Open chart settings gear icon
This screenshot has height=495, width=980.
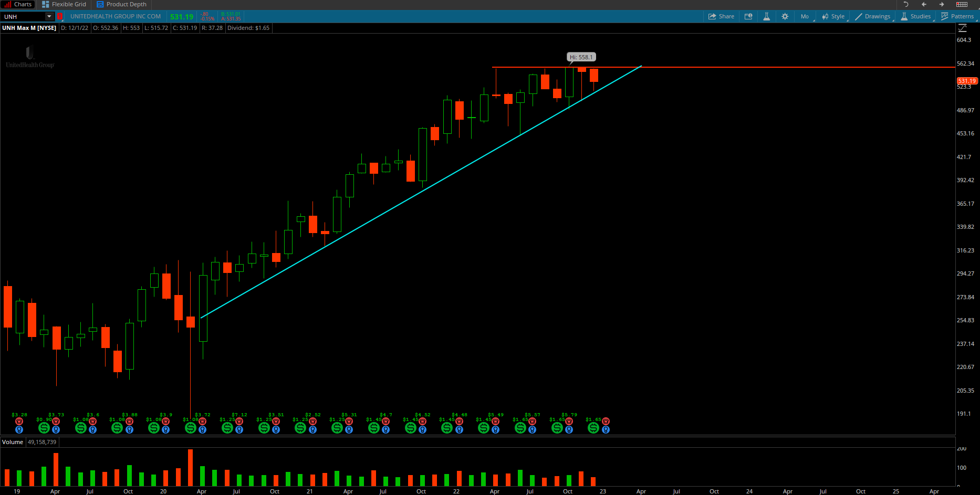pos(785,16)
